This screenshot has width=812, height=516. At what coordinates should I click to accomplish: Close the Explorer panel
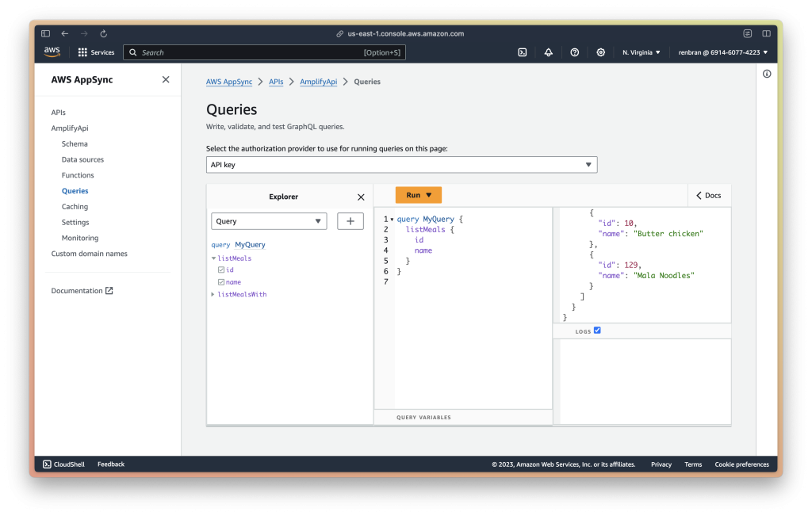(x=361, y=196)
